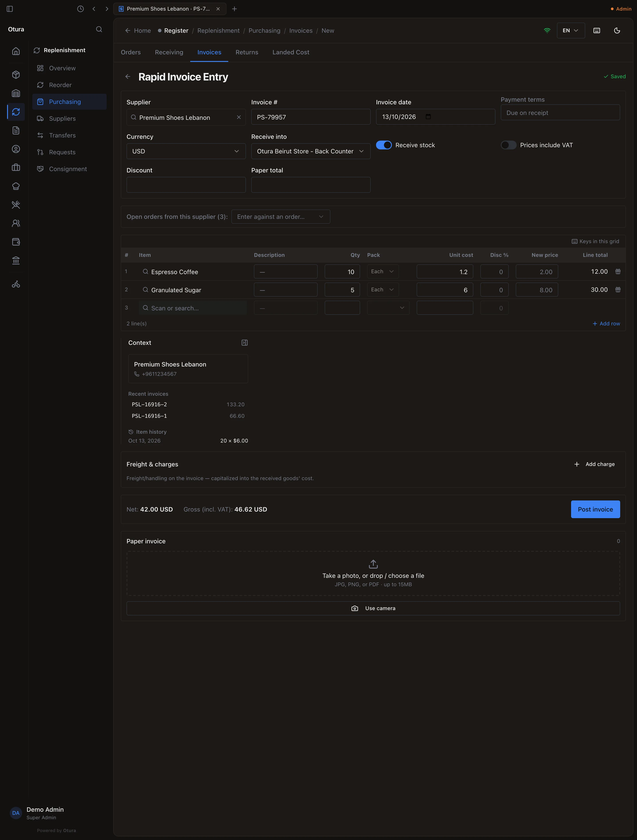This screenshot has height=840, width=637.
Task: Click the Post invoice button
Action: point(595,509)
